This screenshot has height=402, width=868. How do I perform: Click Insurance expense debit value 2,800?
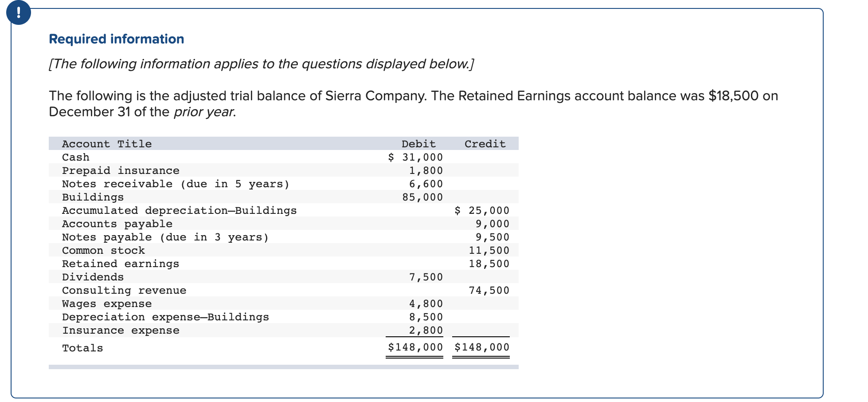pyautogui.click(x=426, y=330)
